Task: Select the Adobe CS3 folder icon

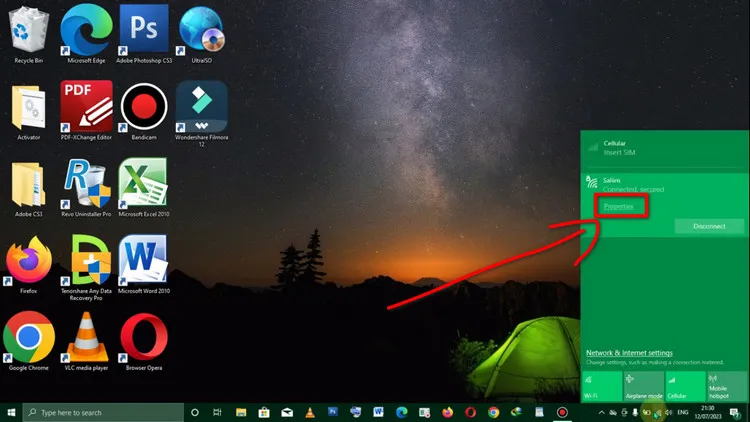Action: 29,189
